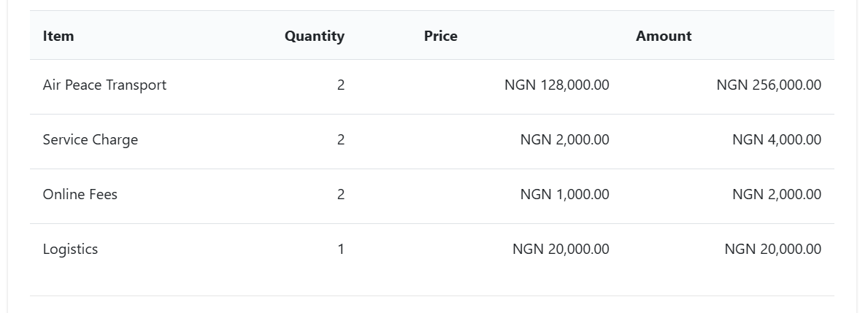The width and height of the screenshot is (868, 313).
Task: Click the Price column header
Action: [x=441, y=36]
